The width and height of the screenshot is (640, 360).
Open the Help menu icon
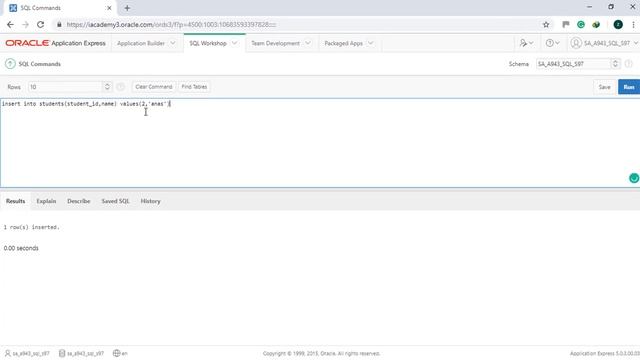point(552,43)
